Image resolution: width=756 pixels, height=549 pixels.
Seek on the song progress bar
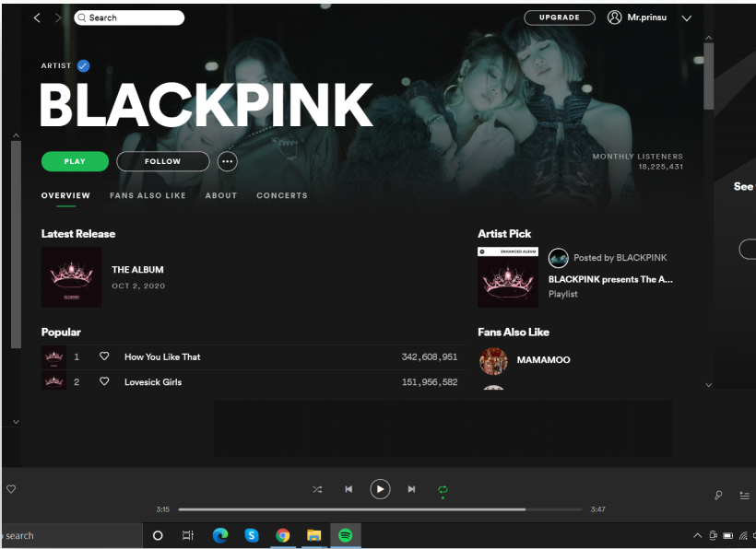380,509
